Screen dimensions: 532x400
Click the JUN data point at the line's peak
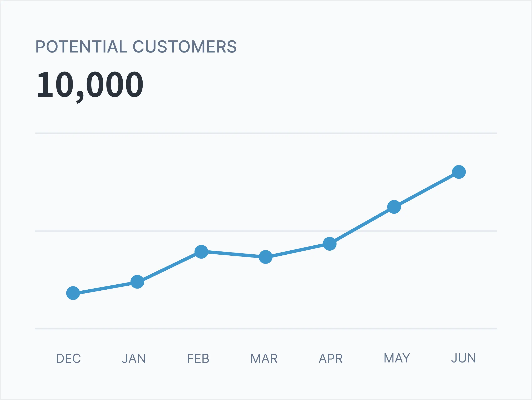(x=459, y=172)
